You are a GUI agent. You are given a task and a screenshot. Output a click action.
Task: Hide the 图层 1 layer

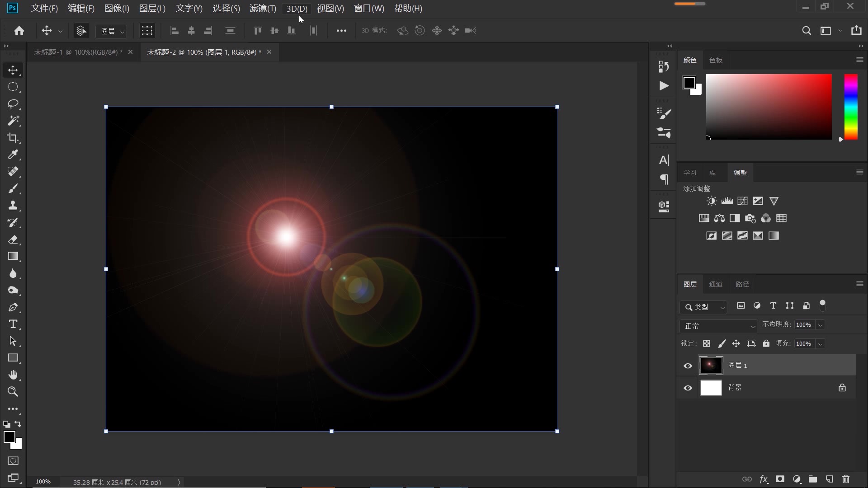(688, 366)
